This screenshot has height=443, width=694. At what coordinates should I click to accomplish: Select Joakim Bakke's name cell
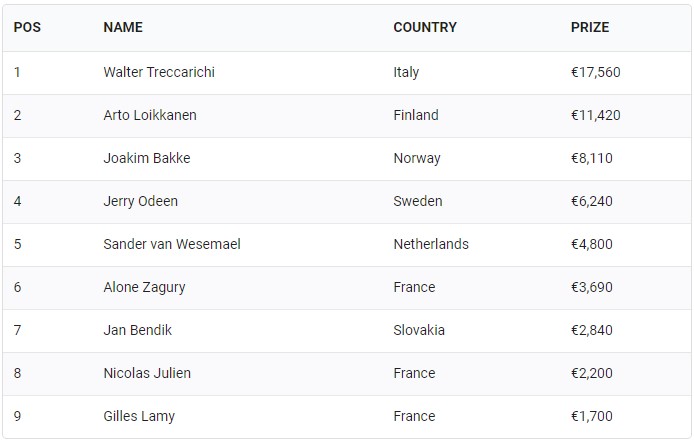tap(147, 158)
